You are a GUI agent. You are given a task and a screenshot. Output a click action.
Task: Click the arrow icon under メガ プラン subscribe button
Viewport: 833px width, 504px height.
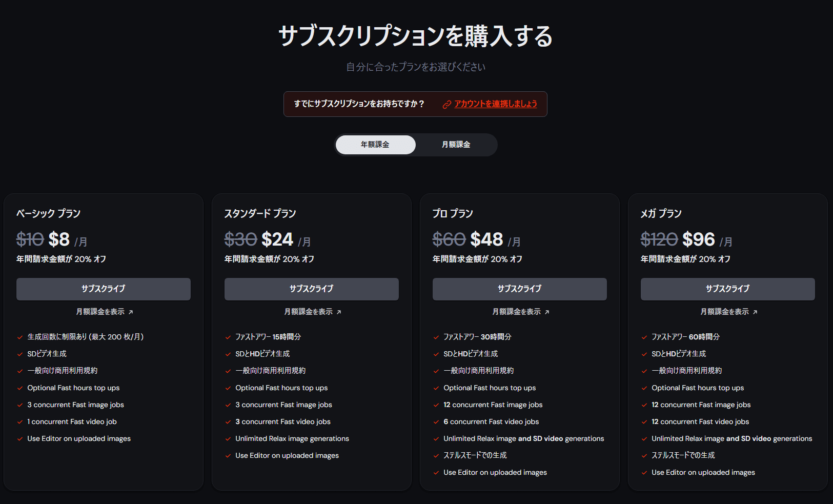(x=755, y=312)
